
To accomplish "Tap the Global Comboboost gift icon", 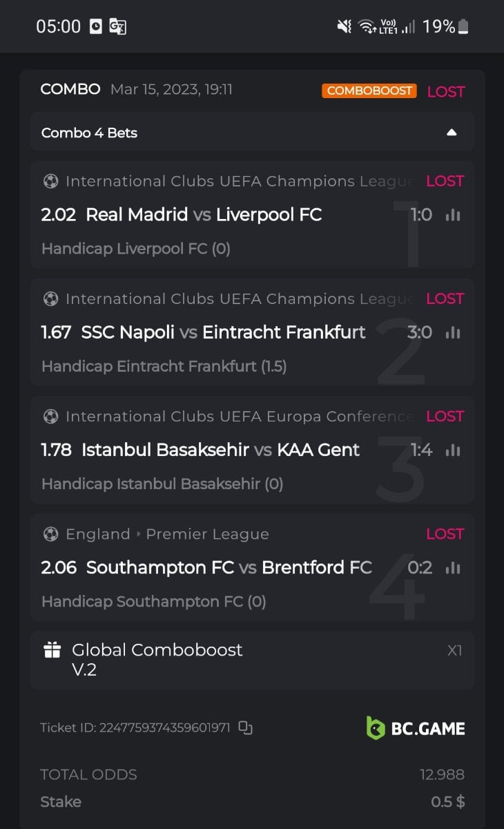I will [52, 650].
